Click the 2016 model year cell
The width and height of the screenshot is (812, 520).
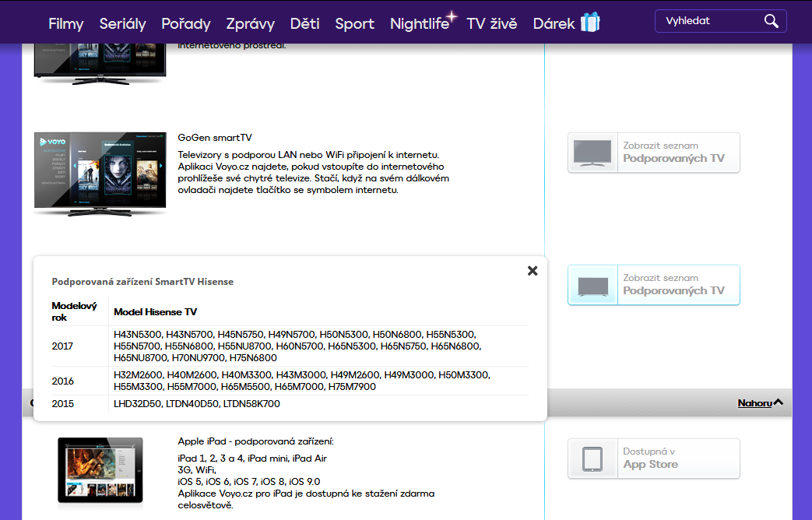(62, 381)
